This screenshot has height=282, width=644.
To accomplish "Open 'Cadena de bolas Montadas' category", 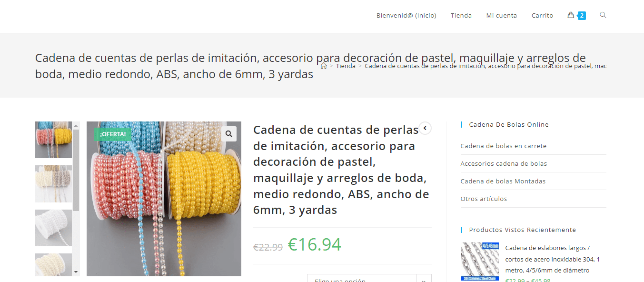I will (x=503, y=181).
